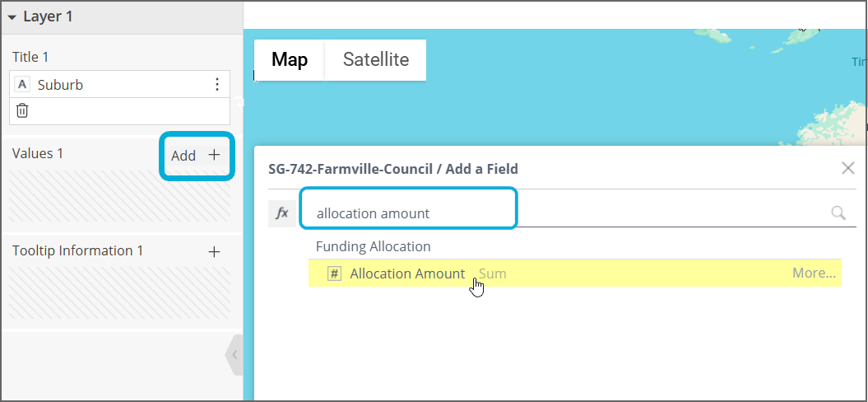868x402 pixels.
Task: Click the empty Values 1 drop area
Action: point(119,196)
